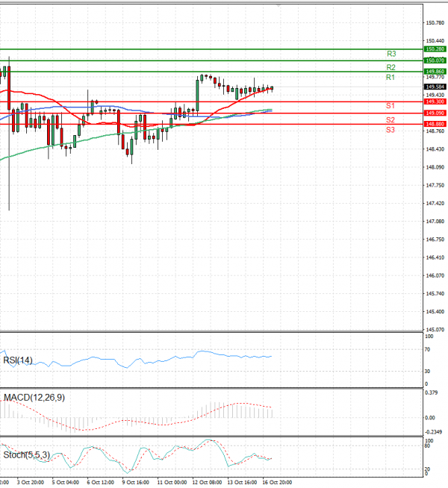Click the RSI 70 level value
Screen dimensions: 448x488
[427, 349]
